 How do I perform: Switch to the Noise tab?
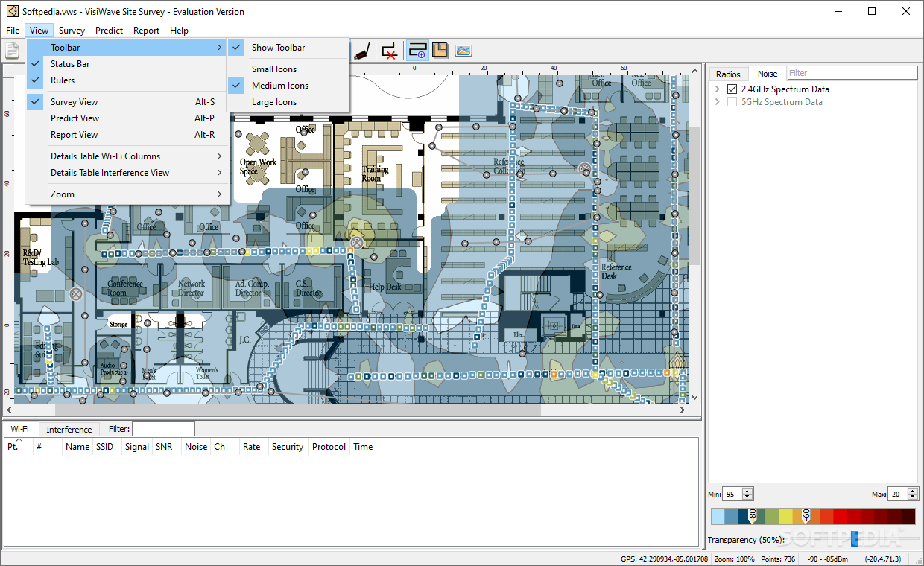click(768, 74)
